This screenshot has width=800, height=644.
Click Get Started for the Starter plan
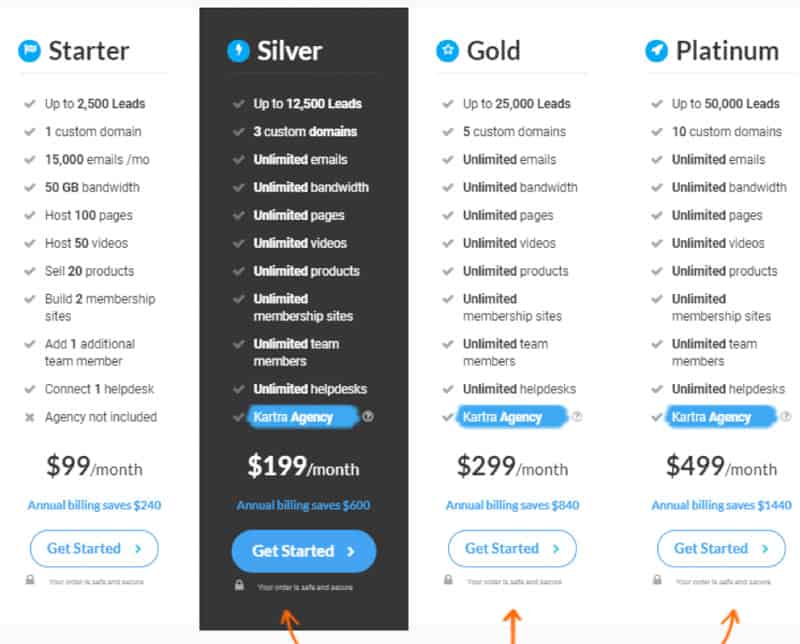[94, 548]
